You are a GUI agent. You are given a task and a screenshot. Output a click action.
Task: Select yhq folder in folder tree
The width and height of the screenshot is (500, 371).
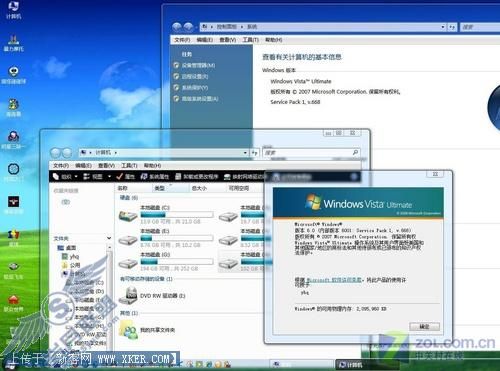[71, 256]
